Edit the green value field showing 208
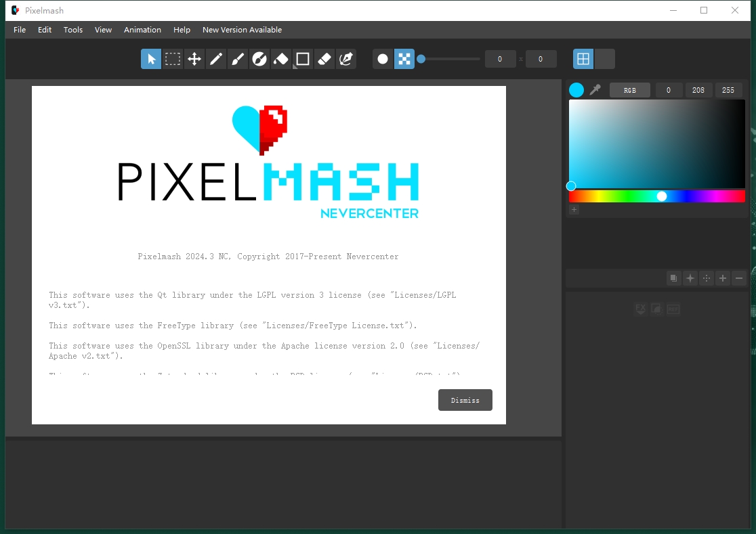Viewport: 756px width, 534px height. point(698,90)
